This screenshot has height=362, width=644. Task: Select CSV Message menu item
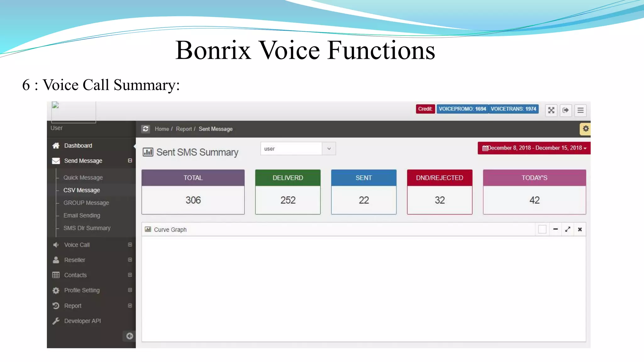click(82, 190)
